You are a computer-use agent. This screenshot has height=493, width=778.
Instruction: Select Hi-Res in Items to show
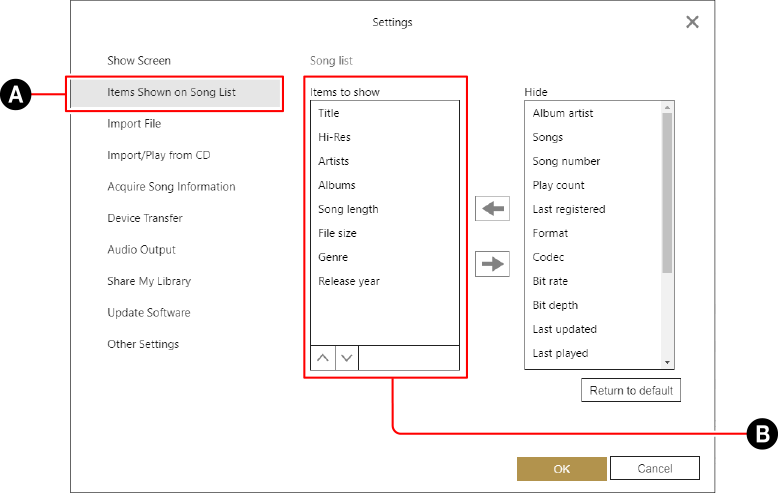coord(334,137)
